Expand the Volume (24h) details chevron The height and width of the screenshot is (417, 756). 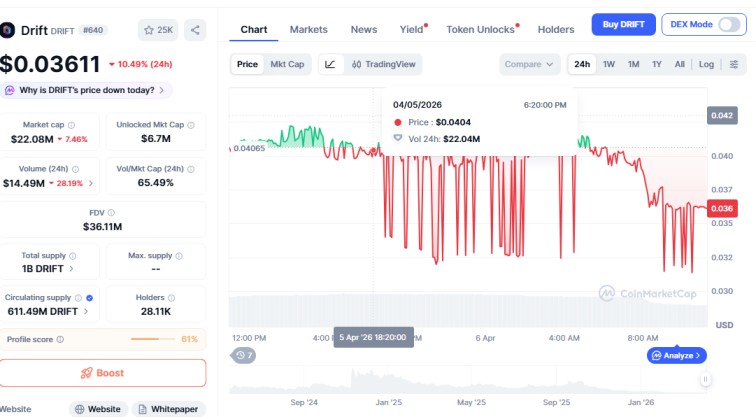[x=92, y=184]
